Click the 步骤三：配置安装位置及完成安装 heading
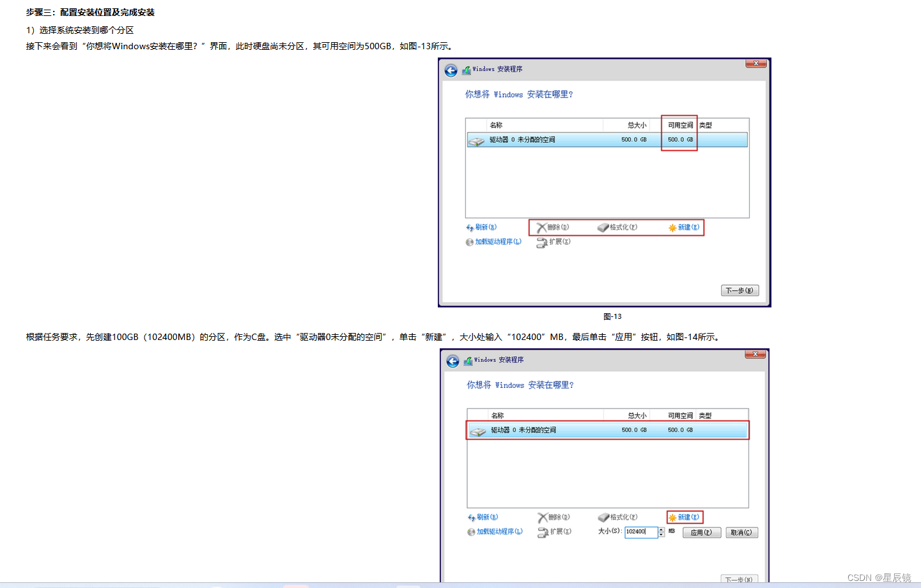Viewport: 921px width, 588px height. (90, 12)
